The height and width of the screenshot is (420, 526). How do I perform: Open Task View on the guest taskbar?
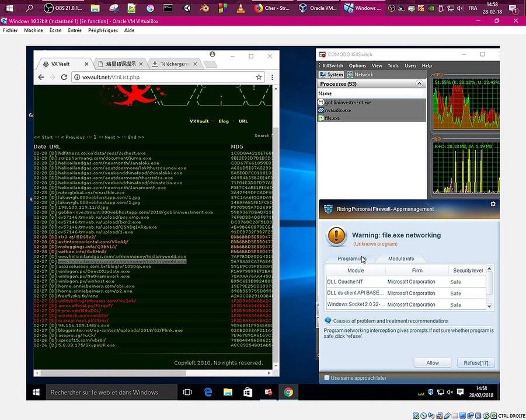pyautogui.click(x=187, y=392)
